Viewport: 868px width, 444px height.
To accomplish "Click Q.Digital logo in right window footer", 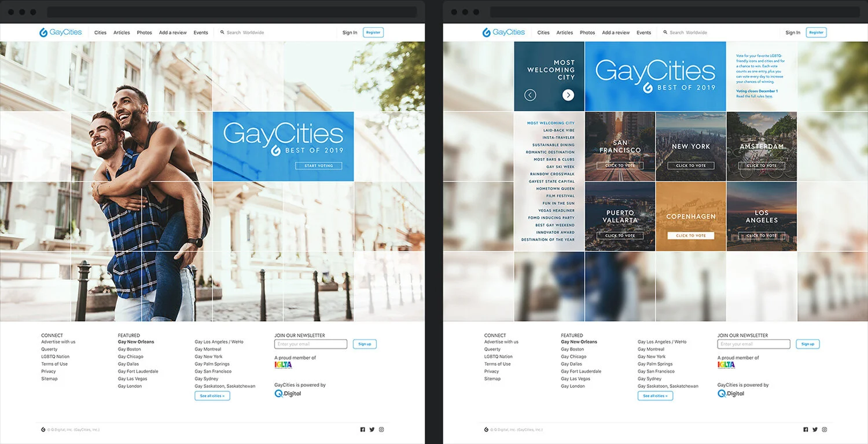I will tap(731, 394).
